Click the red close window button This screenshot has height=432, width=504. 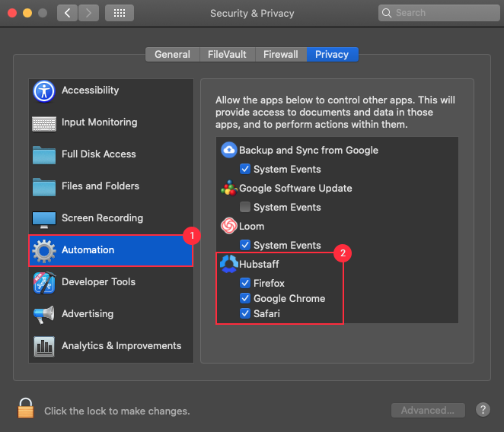(12, 13)
